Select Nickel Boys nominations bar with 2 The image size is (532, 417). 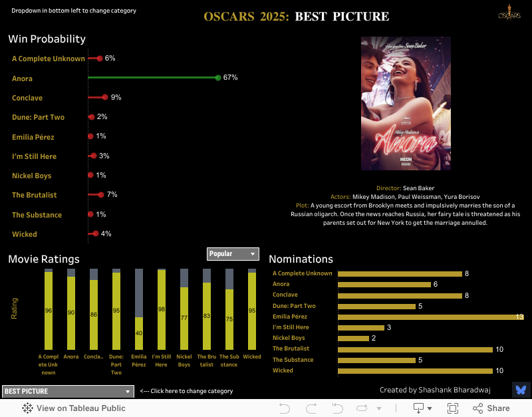click(x=354, y=339)
